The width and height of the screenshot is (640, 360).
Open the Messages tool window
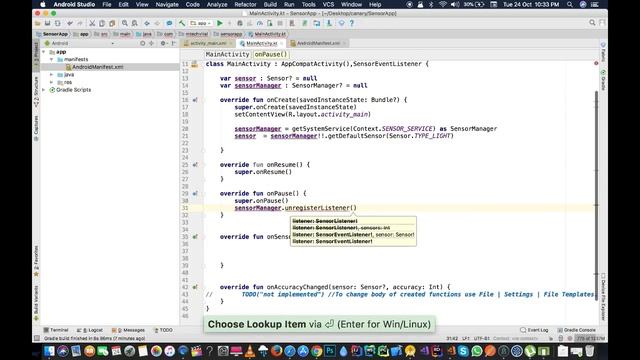(128, 330)
